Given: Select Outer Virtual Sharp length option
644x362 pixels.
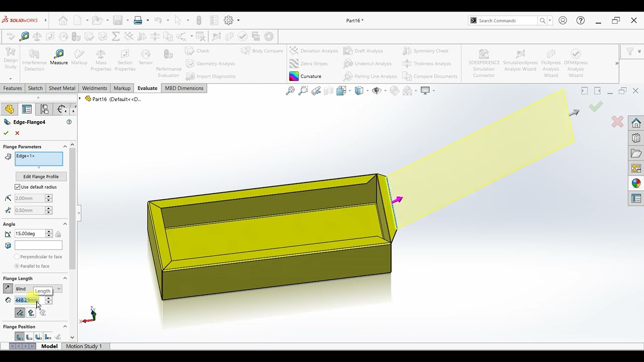Looking at the screenshot, I should point(20,313).
